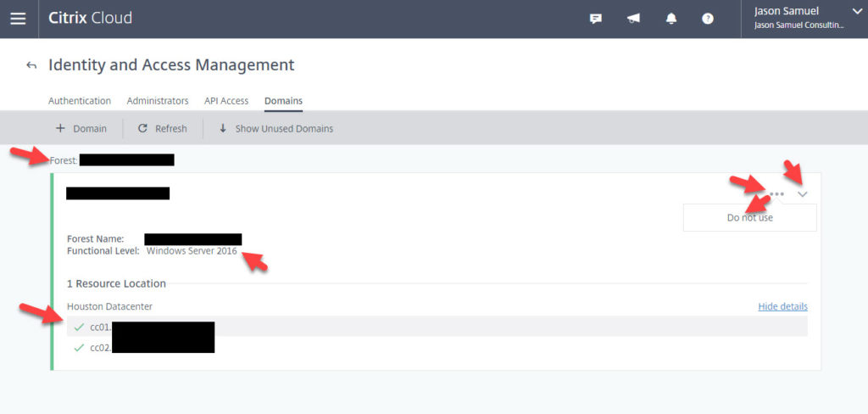
Task: Click the three-dots options menu on domain
Action: [x=776, y=194]
